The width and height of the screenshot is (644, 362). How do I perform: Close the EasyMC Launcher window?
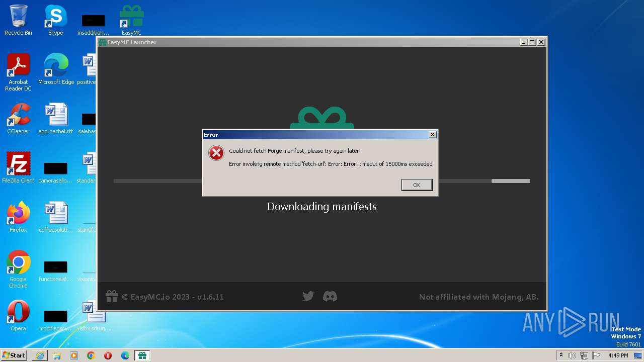541,42
